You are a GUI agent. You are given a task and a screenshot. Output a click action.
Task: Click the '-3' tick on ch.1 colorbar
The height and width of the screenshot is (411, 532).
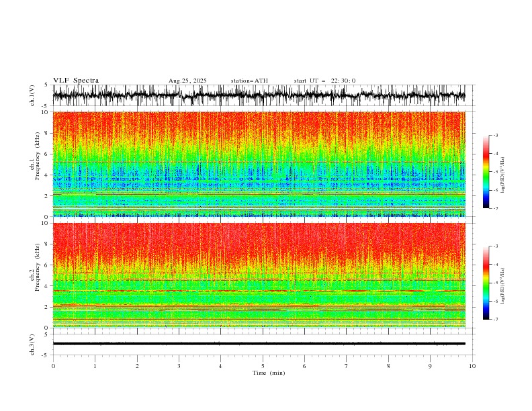pyautogui.click(x=496, y=135)
